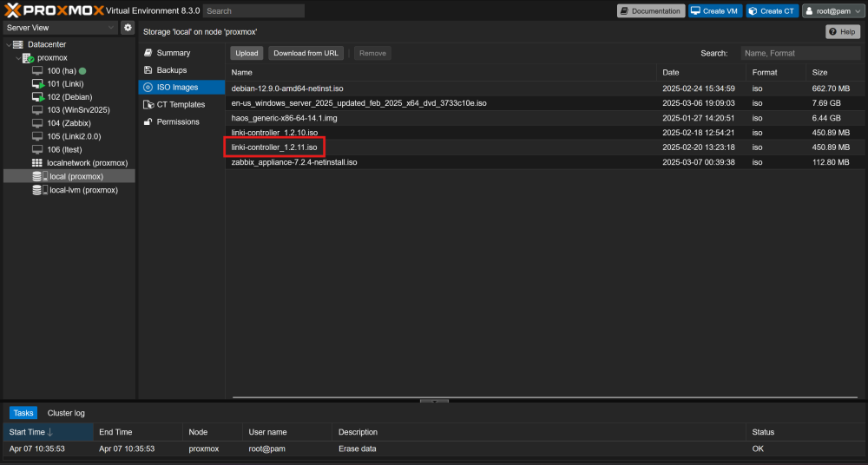The image size is (868, 465).
Task: Select haos_generic-x86-64-14.1.img row
Action: coord(543,118)
